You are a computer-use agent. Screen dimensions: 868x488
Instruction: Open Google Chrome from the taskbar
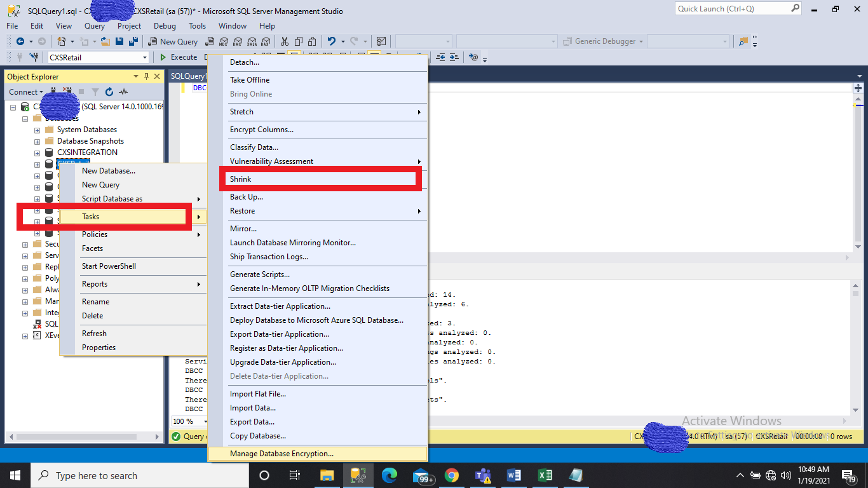452,475
